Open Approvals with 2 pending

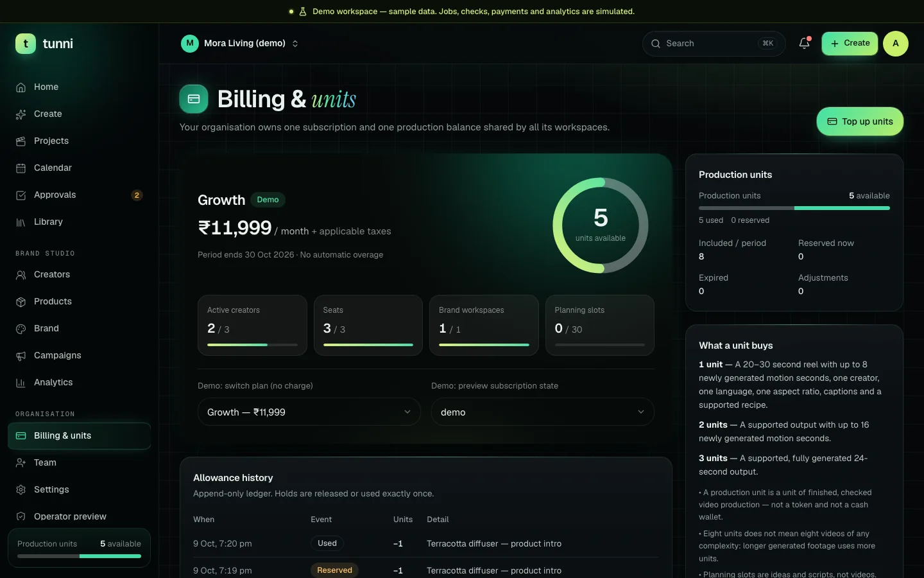pos(80,195)
